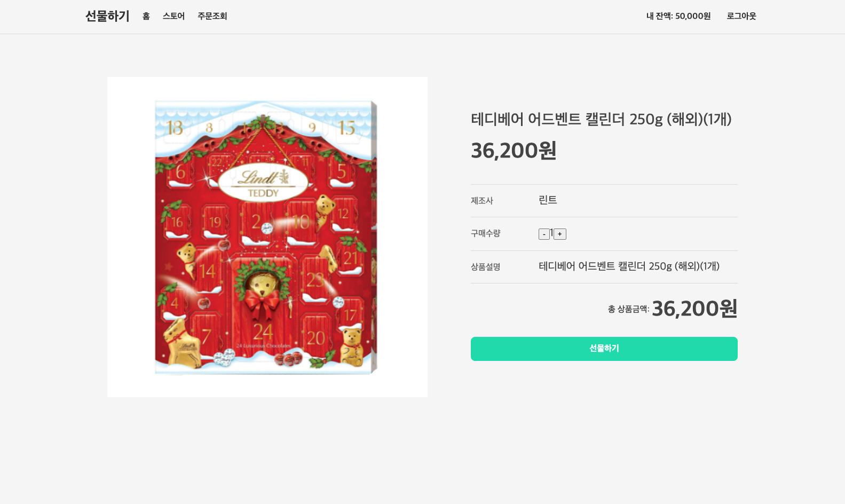Click the 내 잔액 50,000원 balance text

(678, 16)
